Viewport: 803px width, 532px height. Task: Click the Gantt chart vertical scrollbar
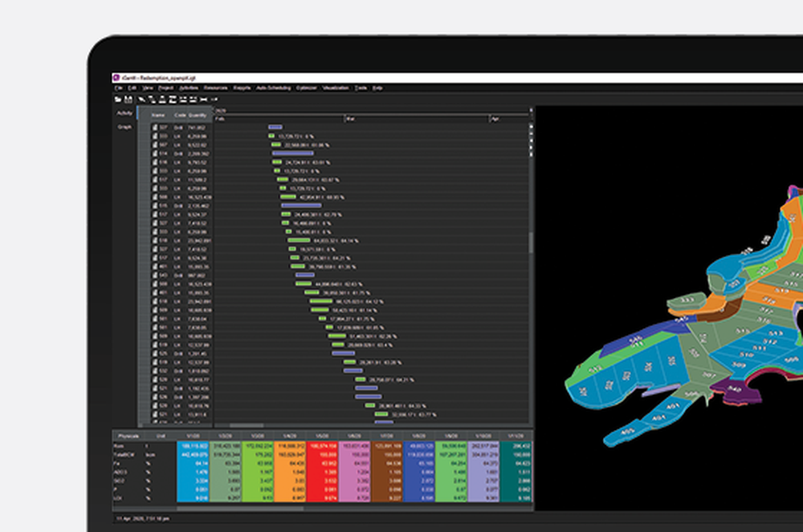[x=531, y=243]
